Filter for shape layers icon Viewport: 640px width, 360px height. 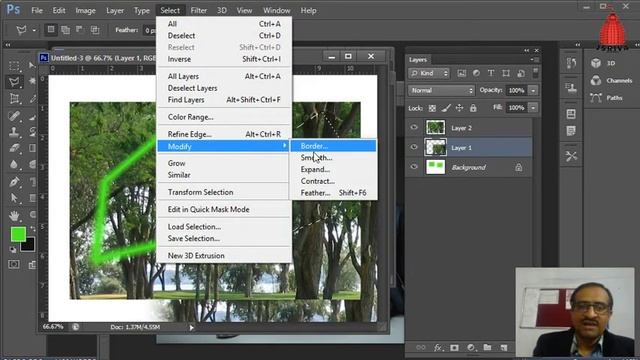coord(506,73)
